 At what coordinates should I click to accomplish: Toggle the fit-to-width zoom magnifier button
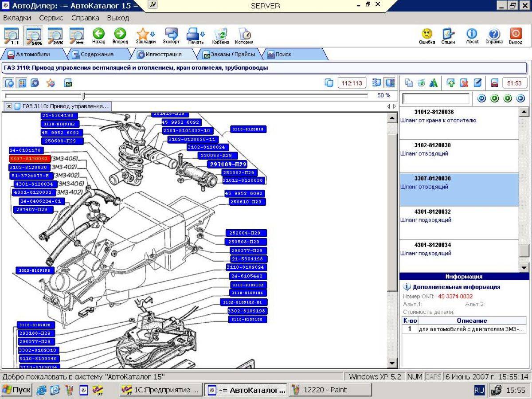pos(77,35)
